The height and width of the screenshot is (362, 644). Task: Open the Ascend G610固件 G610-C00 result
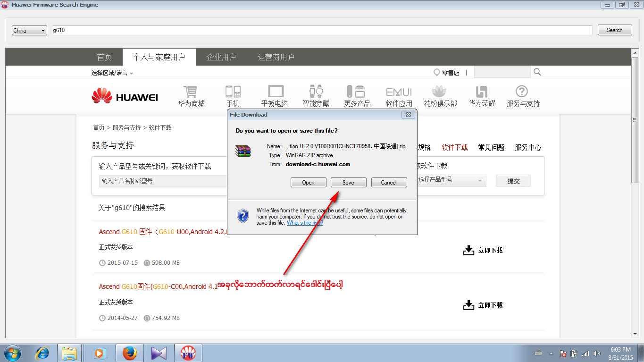[158, 286]
